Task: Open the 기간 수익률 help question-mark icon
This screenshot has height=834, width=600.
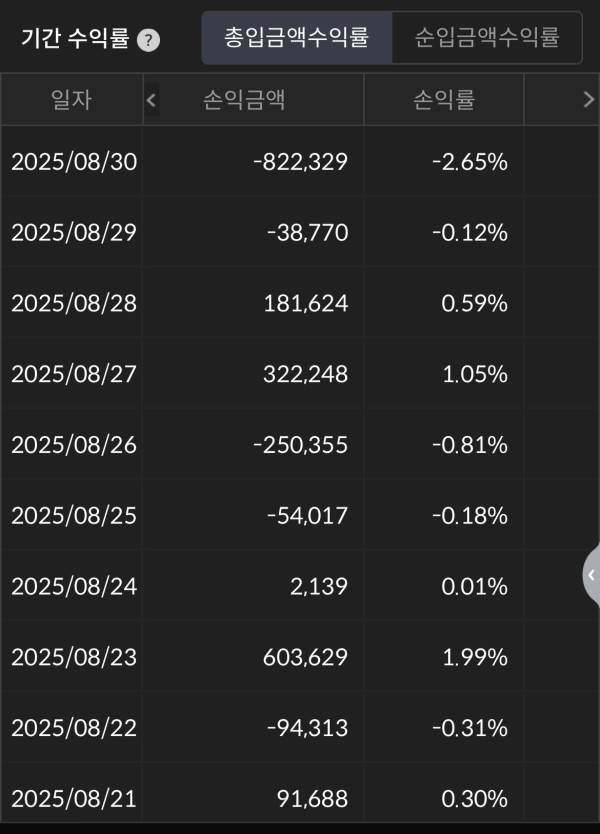Action: coord(148,40)
